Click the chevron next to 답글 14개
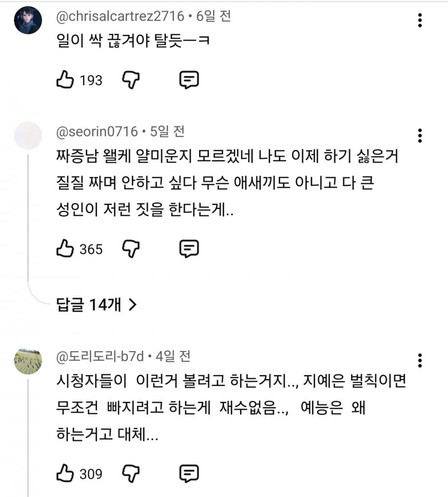 [133, 305]
